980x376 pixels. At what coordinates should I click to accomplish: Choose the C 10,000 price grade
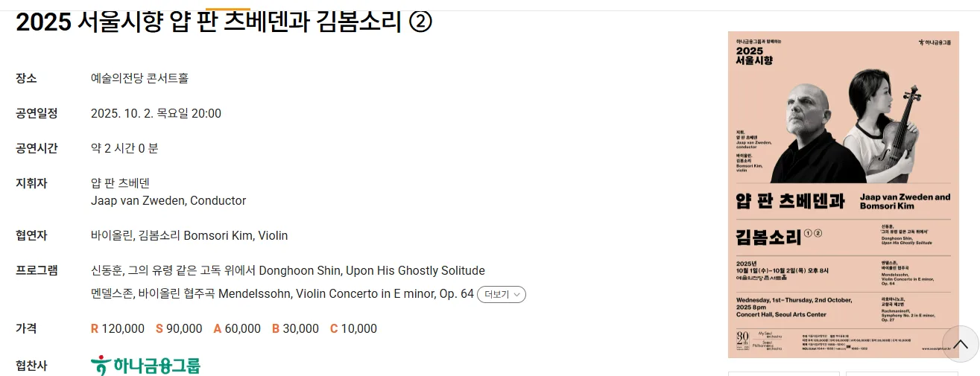pyautogui.click(x=353, y=328)
